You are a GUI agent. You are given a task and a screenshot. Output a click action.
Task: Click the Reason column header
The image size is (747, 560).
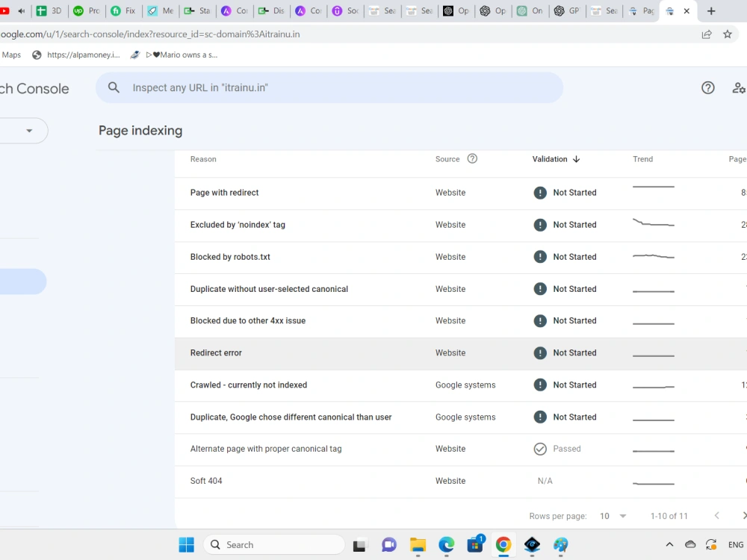point(203,159)
